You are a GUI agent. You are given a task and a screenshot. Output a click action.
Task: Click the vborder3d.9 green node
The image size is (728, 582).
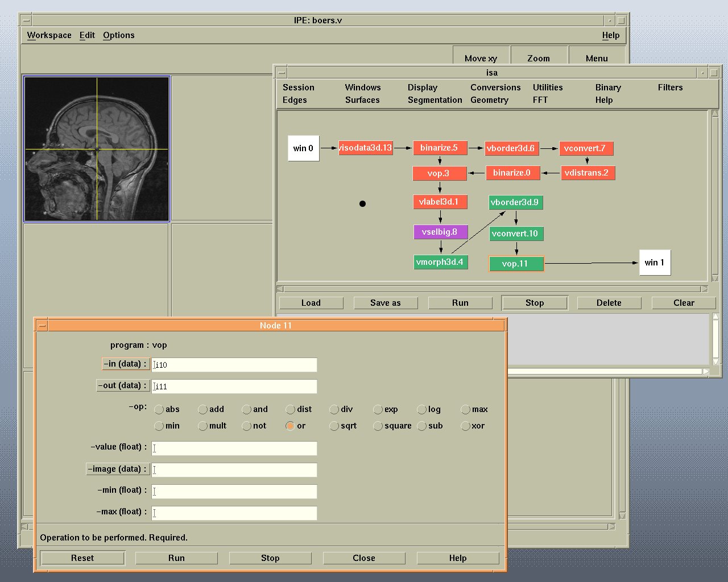click(514, 202)
